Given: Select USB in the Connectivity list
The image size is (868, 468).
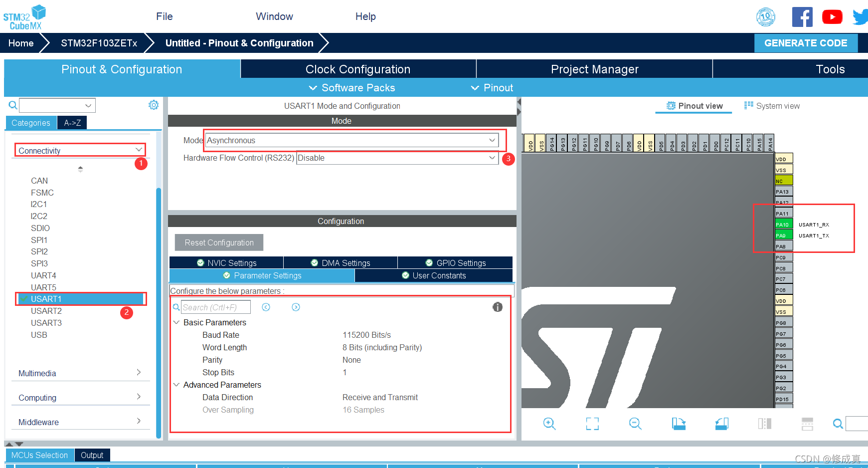Looking at the screenshot, I should (x=39, y=335).
